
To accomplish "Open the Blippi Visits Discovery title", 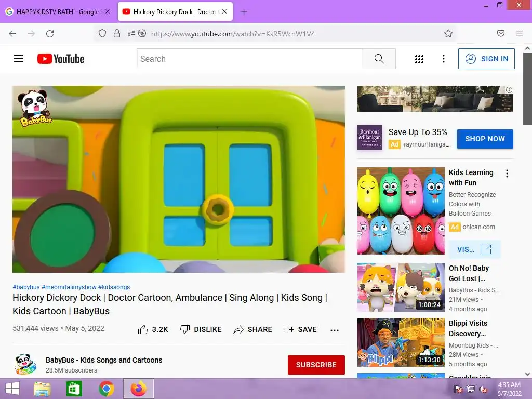I will pos(468,328).
